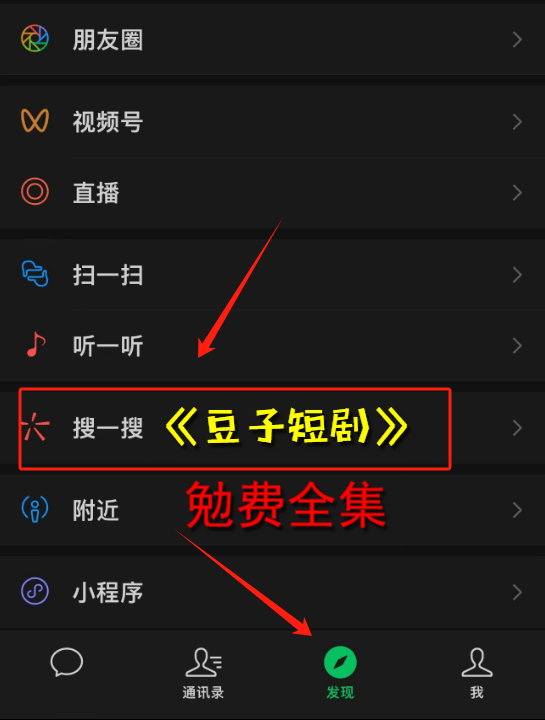This screenshot has width=545, height=720.
Task: Open the Mini Programs (小程序) purple icon
Action: 35,591
